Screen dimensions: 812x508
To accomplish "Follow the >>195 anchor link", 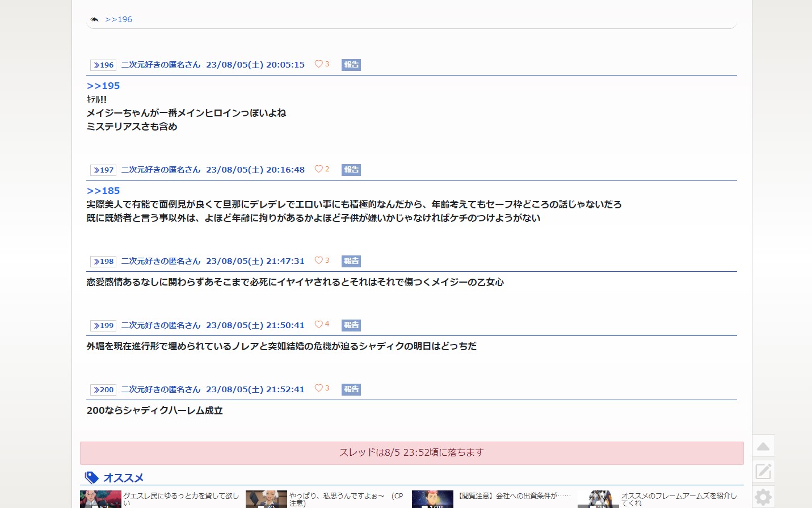I will click(103, 86).
